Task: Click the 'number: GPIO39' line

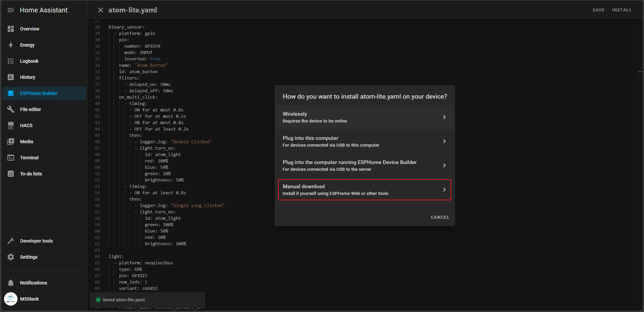Action: [x=142, y=46]
